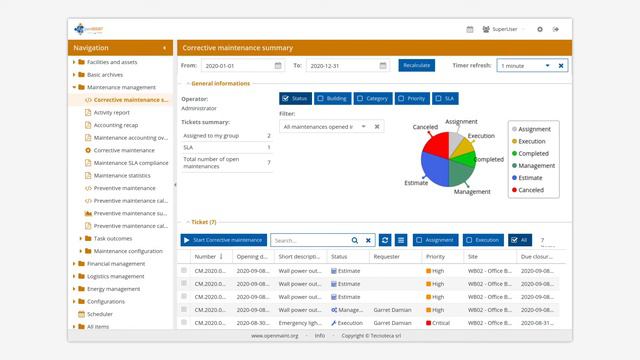Click the Recalculate button
Screen dimensions: 640x360
(416, 65)
